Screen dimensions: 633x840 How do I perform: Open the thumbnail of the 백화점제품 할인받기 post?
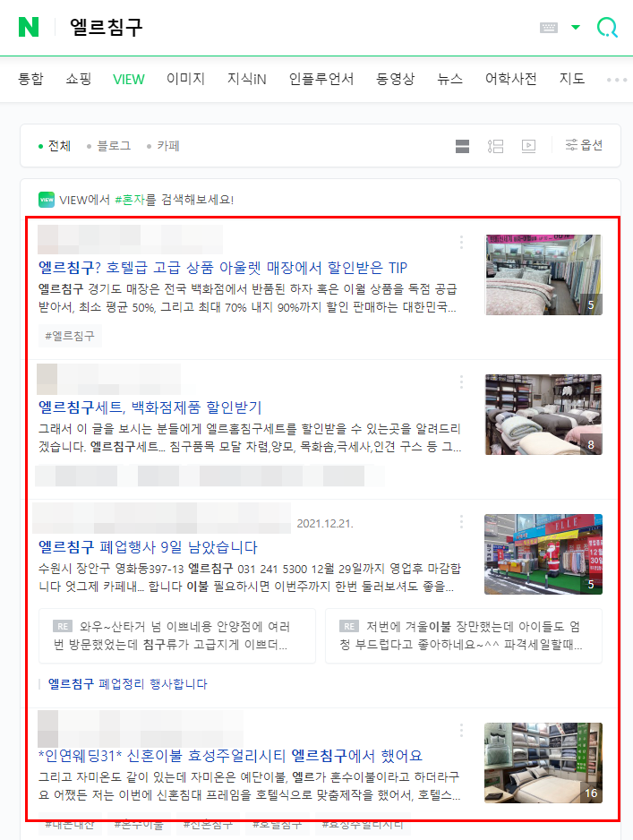coord(543,415)
